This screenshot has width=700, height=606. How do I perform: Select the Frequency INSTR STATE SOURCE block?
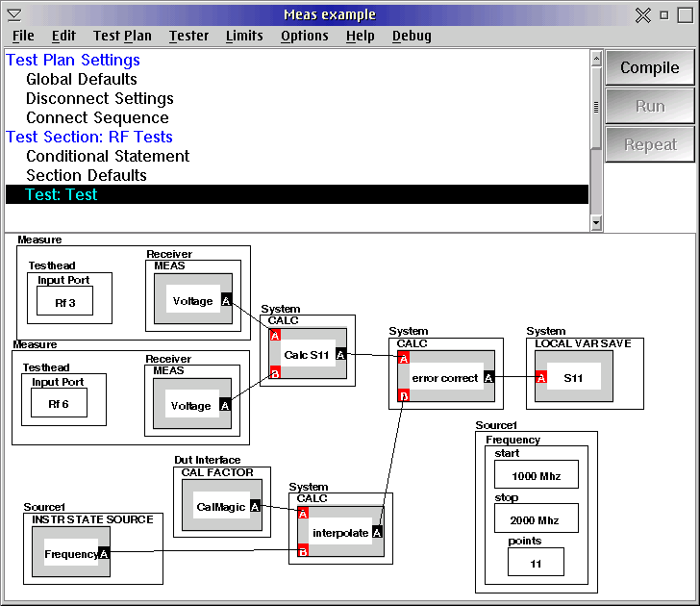[71, 552]
